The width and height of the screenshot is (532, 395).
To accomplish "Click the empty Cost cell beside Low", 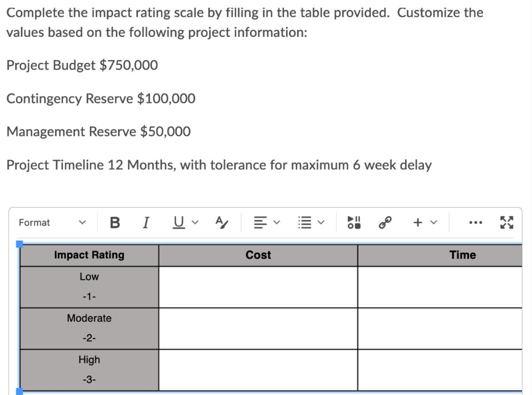I will [258, 287].
